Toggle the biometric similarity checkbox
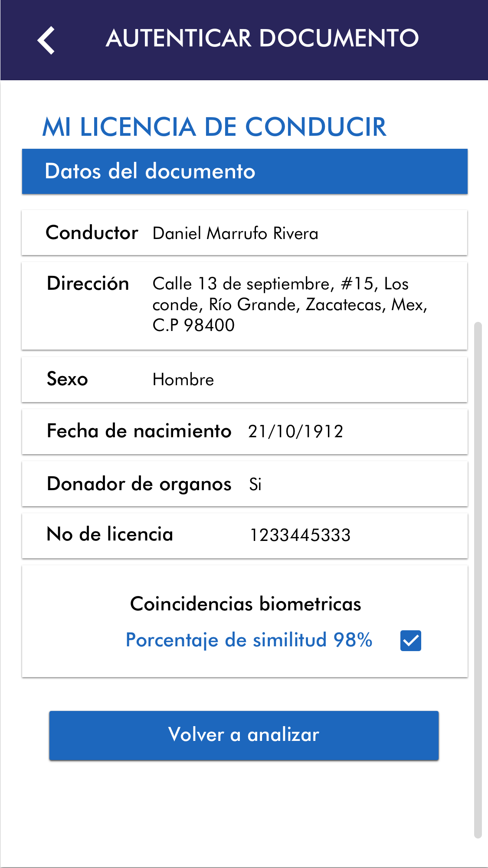 tap(410, 641)
